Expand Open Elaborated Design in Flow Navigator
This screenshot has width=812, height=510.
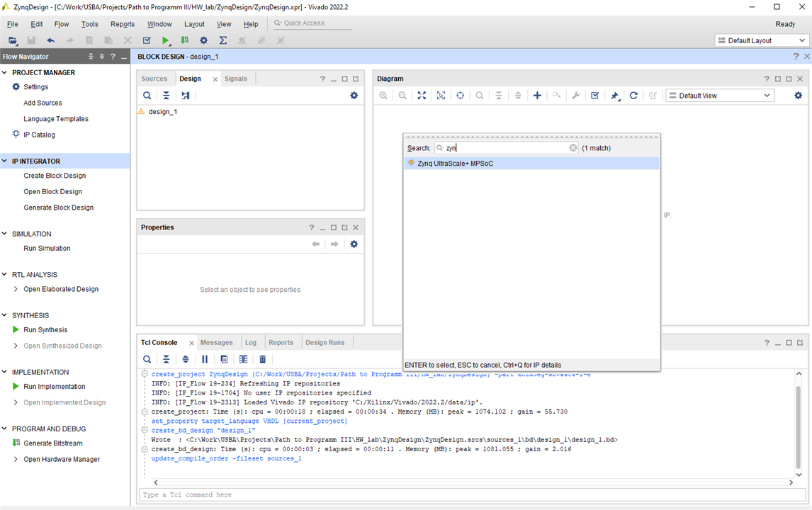coord(16,289)
